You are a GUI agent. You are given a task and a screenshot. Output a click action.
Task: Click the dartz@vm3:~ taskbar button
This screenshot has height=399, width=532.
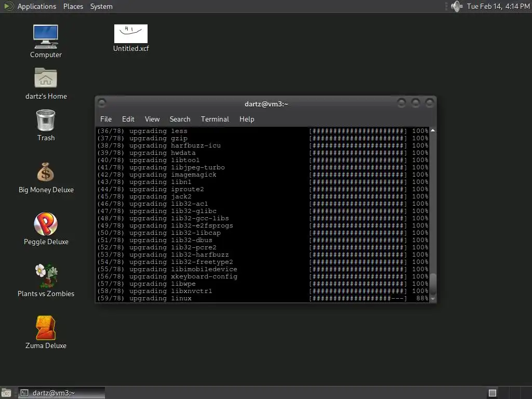point(61,393)
